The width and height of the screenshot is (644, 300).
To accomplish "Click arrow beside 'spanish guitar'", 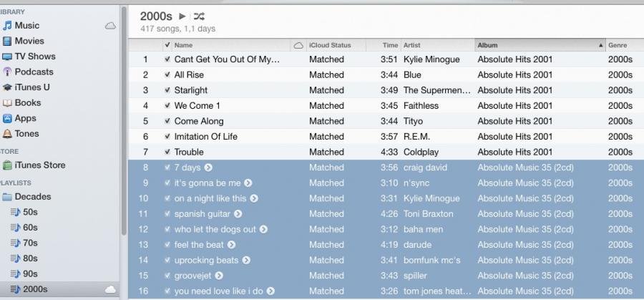I will [238, 214].
